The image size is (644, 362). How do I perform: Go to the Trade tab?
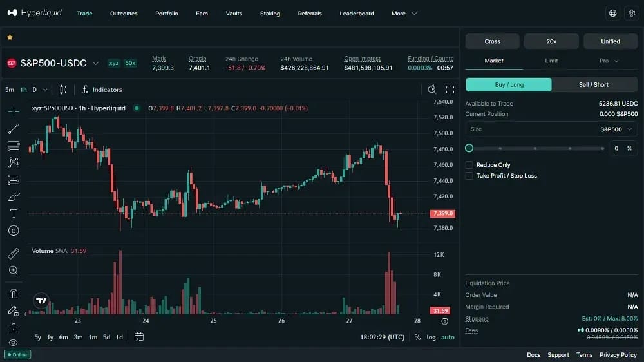(84, 14)
